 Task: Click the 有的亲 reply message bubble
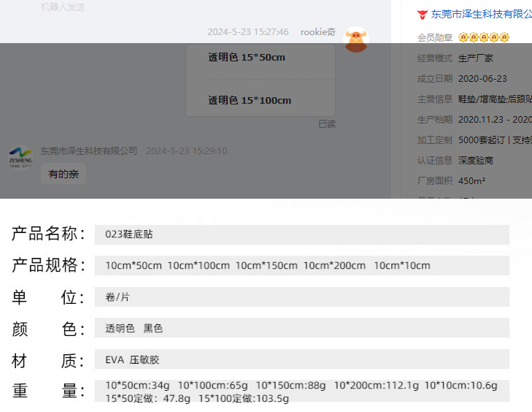click(63, 175)
